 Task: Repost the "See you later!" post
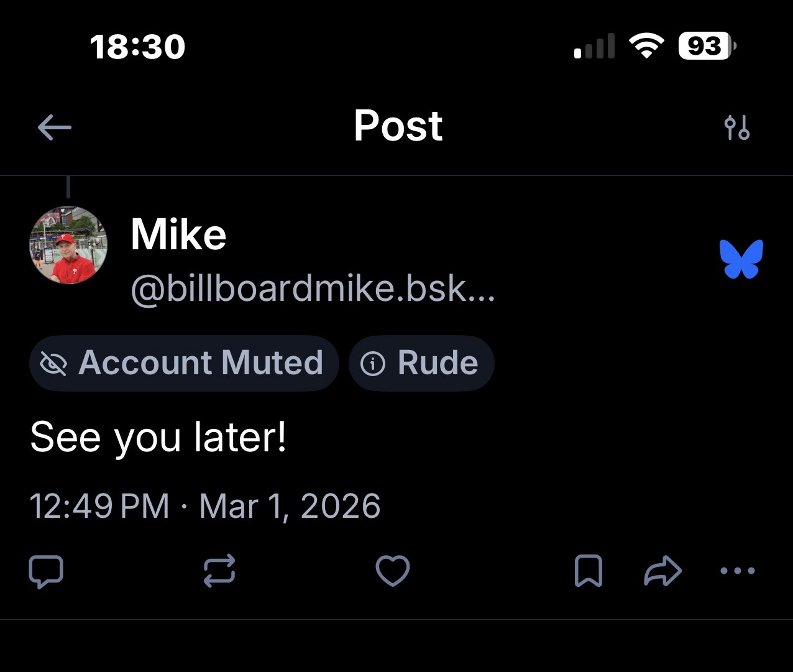click(x=220, y=571)
